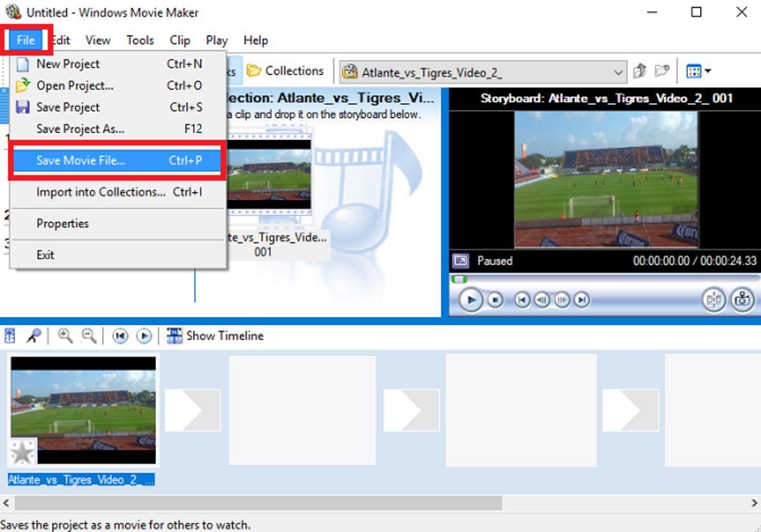Toggle the Collections pane button

pos(285,71)
